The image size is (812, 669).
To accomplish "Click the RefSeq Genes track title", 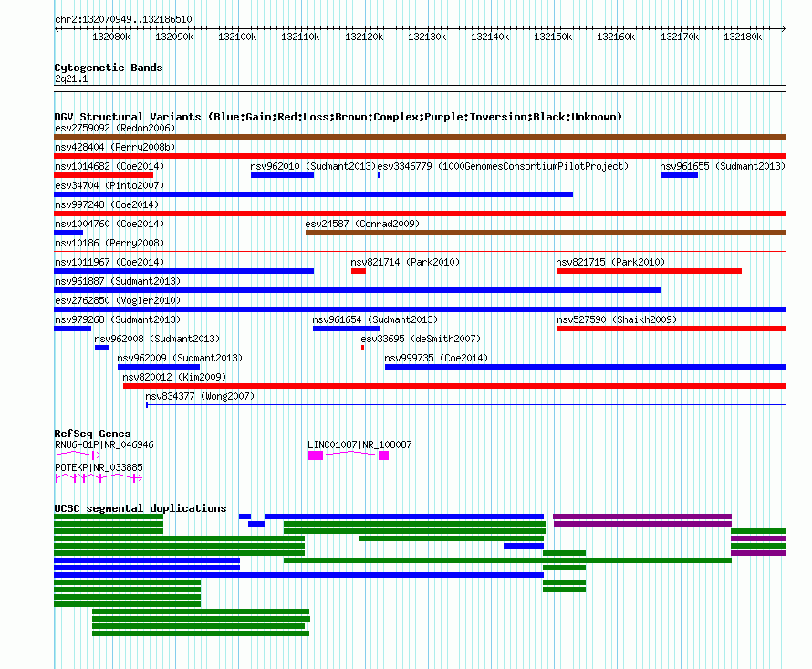I will pos(92,434).
